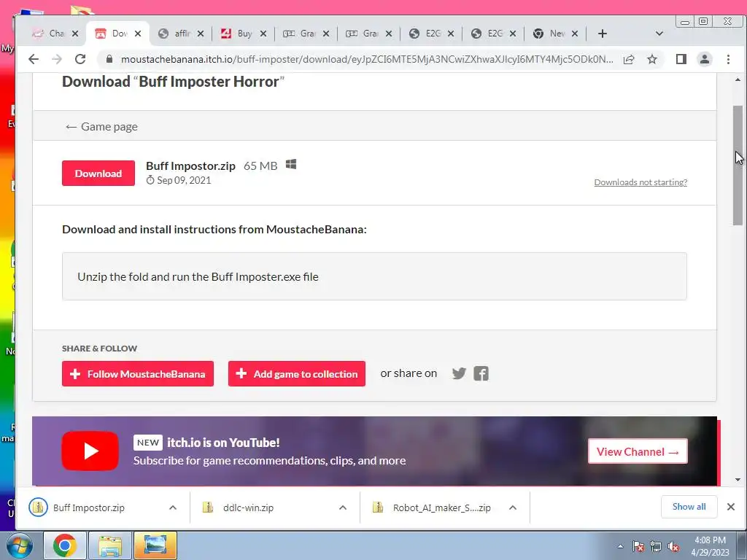Click the address bar URL

pyautogui.click(x=367, y=59)
